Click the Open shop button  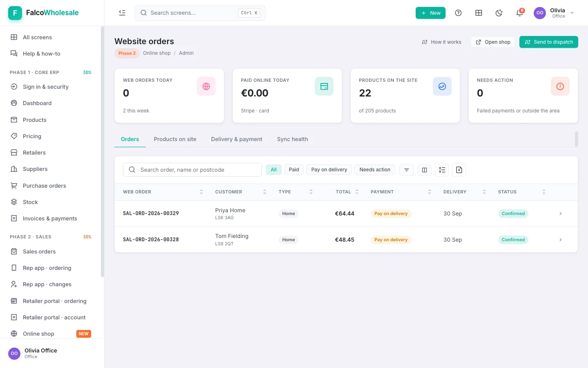coord(493,42)
